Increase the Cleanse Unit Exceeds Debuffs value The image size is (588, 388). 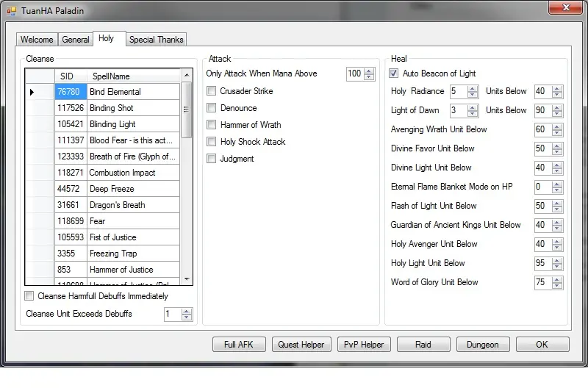[187, 311]
